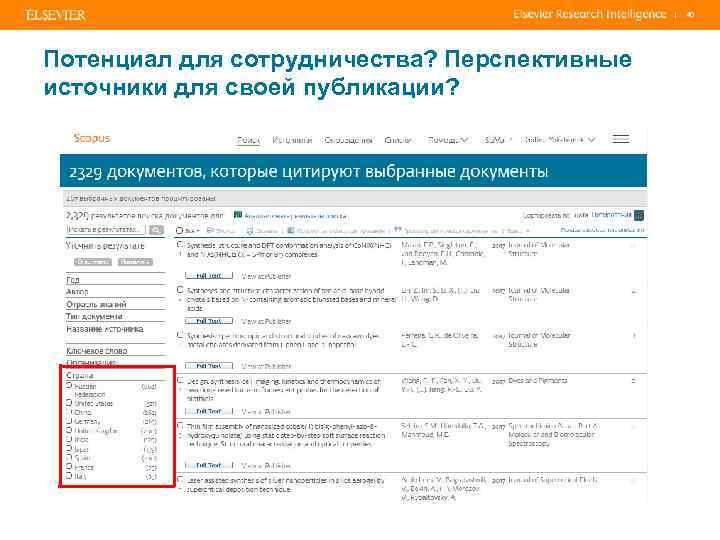The image size is (720, 540).
Task: Click the analyze search results chart icon
Action: pyautogui.click(x=238, y=215)
